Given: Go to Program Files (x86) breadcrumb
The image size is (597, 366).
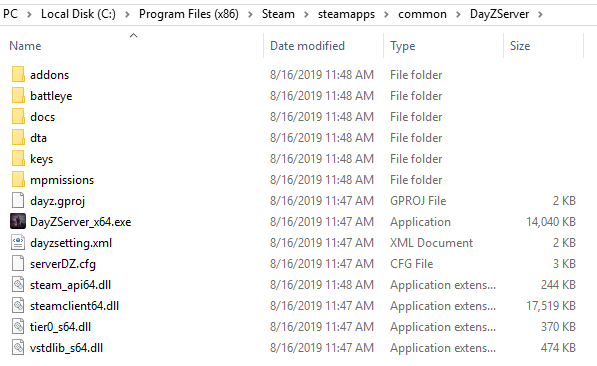Looking at the screenshot, I should click(x=189, y=14).
